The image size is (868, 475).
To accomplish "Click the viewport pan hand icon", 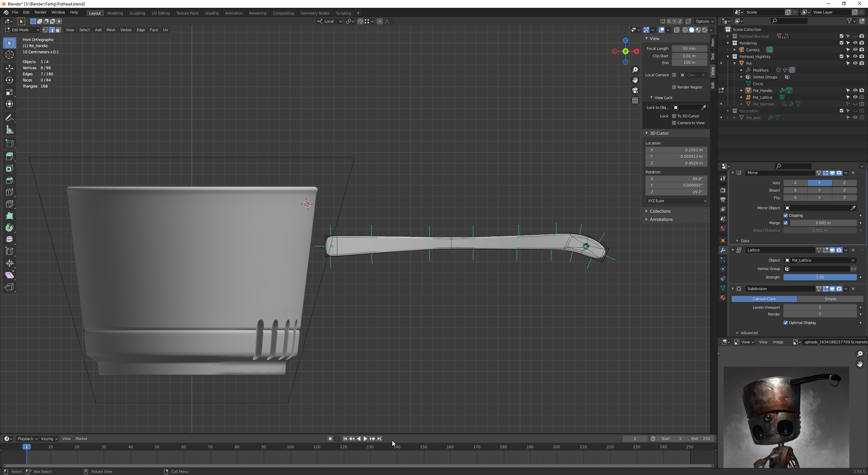I will pos(635,80).
